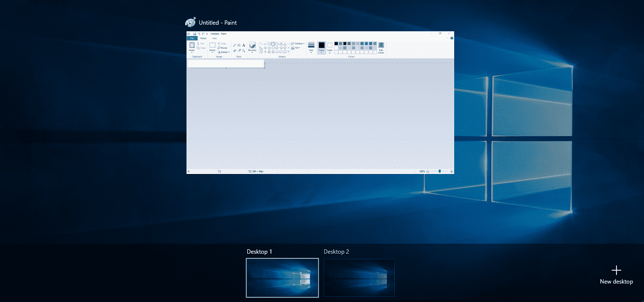
Task: Click the Brushes tool icon
Action: 252,45
